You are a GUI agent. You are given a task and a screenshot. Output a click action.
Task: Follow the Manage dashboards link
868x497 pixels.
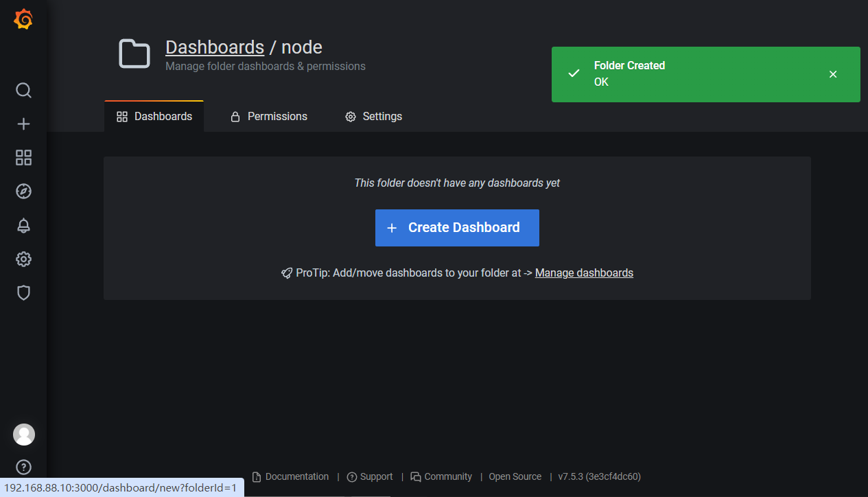pos(584,273)
